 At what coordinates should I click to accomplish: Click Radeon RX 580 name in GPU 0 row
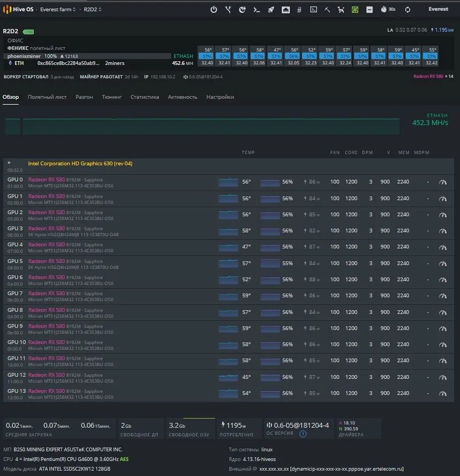click(x=47, y=179)
